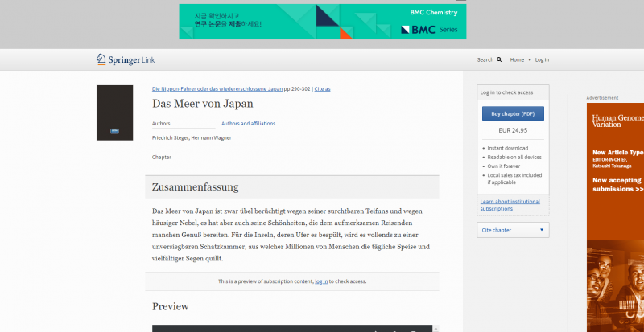Click the Preview section heading
The height and width of the screenshot is (332, 644).
click(x=171, y=306)
